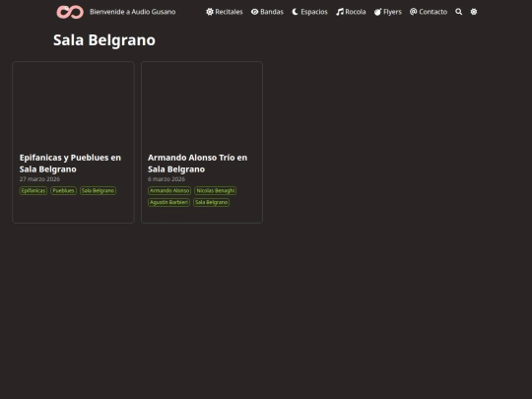Select the Epifanicas tag
This screenshot has height=399, width=532.
coord(33,191)
